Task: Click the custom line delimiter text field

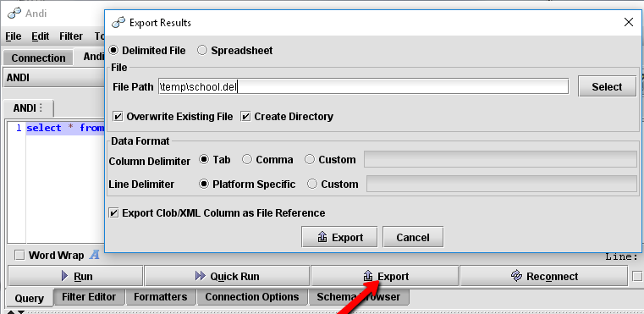Action: [502, 184]
